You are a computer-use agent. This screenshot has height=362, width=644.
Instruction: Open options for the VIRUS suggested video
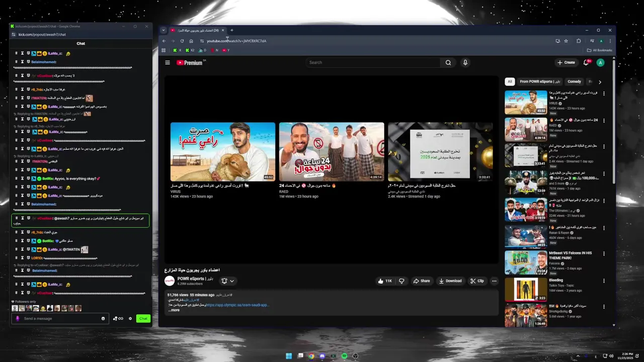604,94
